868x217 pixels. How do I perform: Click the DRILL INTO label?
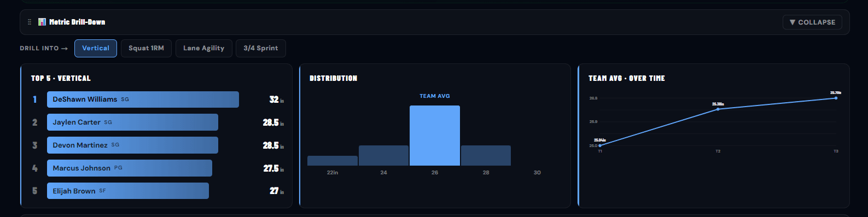point(44,48)
